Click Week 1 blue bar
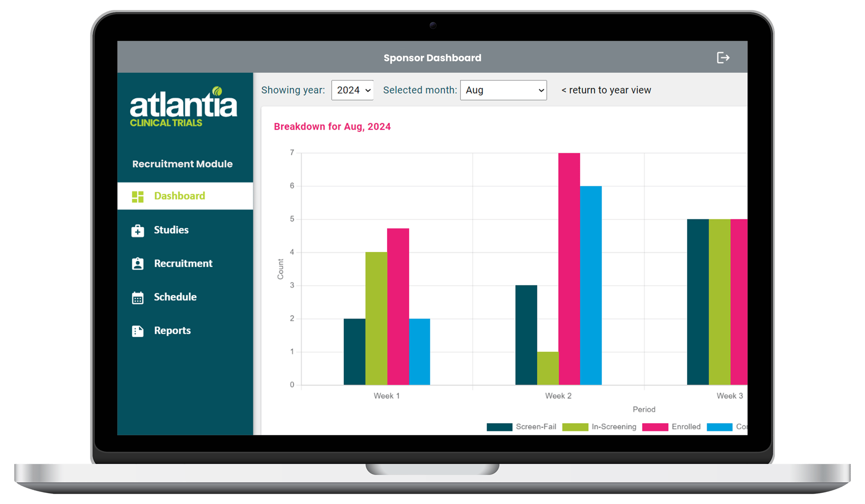 click(420, 352)
